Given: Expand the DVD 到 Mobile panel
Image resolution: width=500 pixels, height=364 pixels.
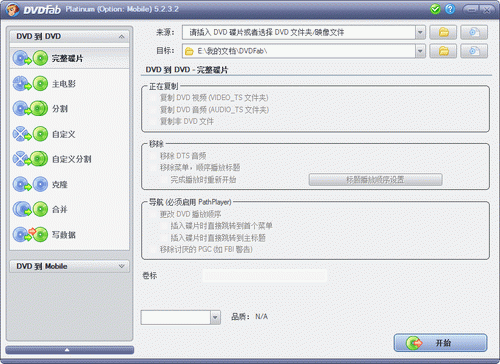Looking at the screenshot, I should point(69,266).
